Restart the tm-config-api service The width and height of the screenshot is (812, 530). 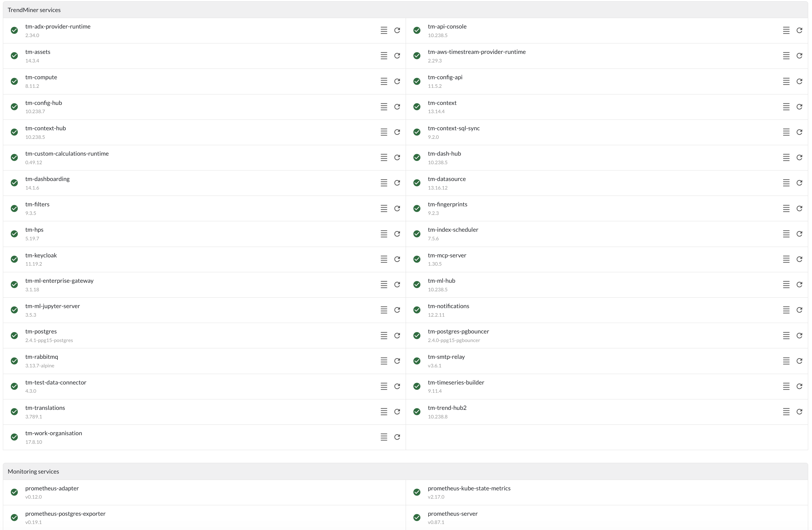tap(799, 81)
